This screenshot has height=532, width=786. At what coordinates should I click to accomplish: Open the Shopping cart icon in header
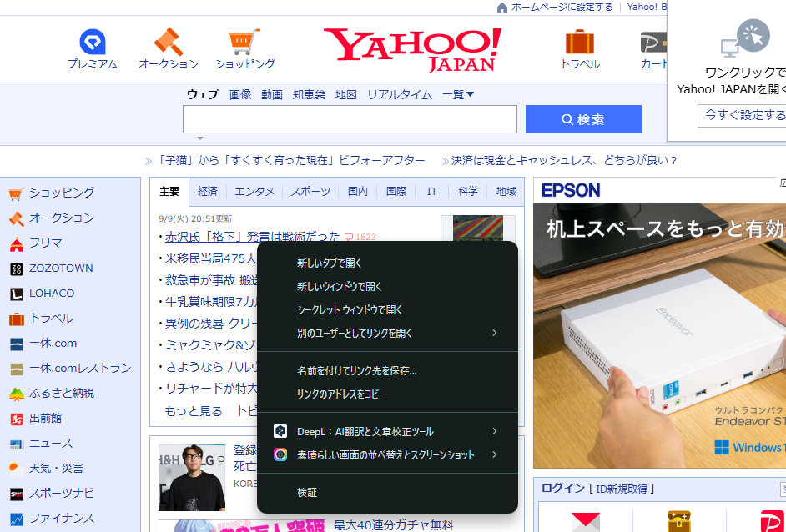click(x=244, y=42)
